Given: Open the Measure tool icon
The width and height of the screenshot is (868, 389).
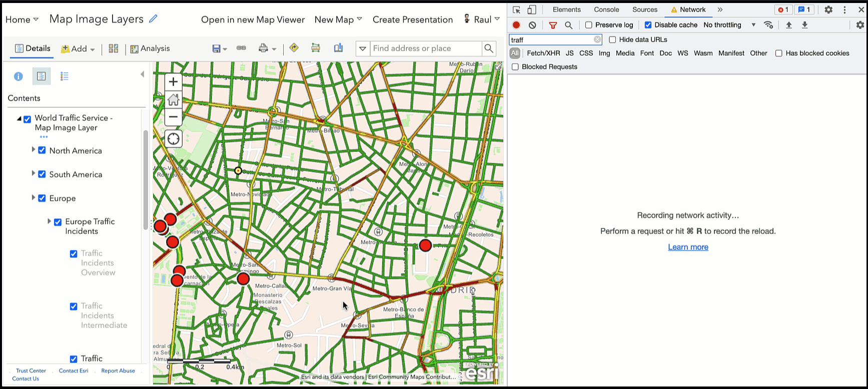Looking at the screenshot, I should pos(316,48).
